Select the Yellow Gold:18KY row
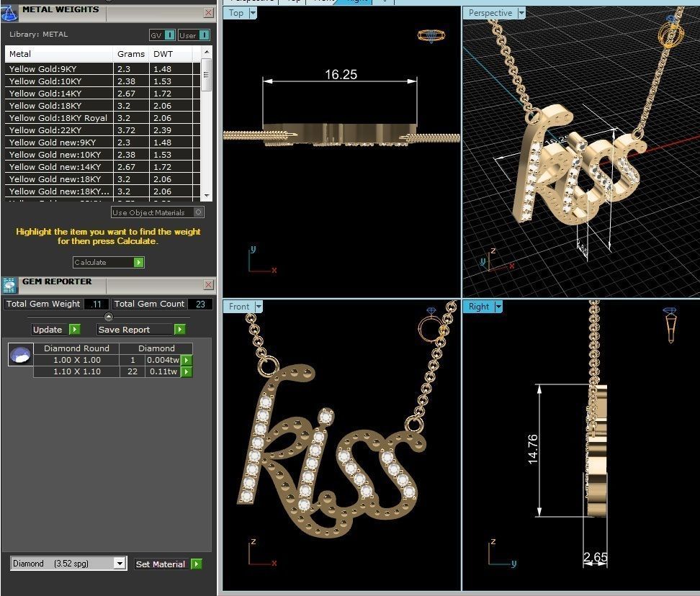The width and height of the screenshot is (700, 596). [x=103, y=106]
